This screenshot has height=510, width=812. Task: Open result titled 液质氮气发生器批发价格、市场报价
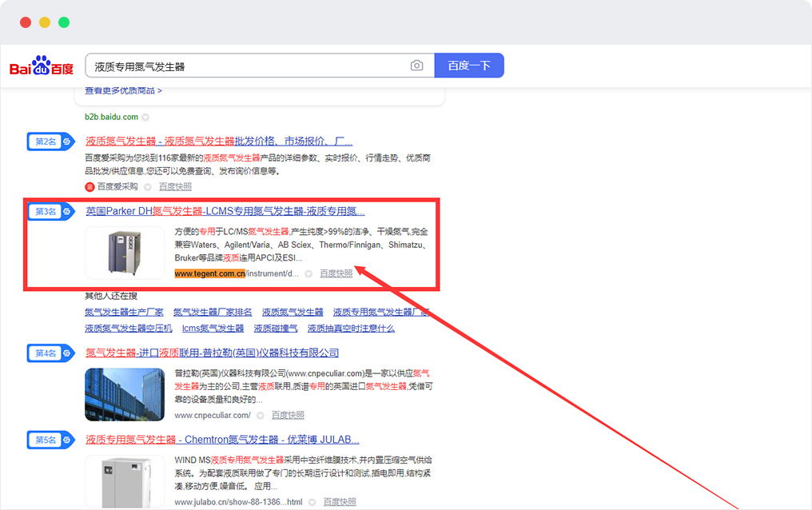(x=219, y=141)
